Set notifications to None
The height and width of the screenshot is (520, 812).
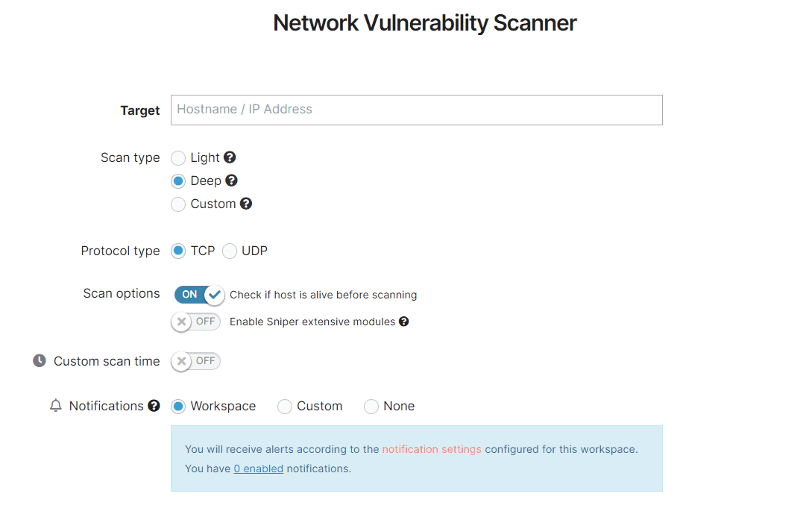(x=371, y=406)
